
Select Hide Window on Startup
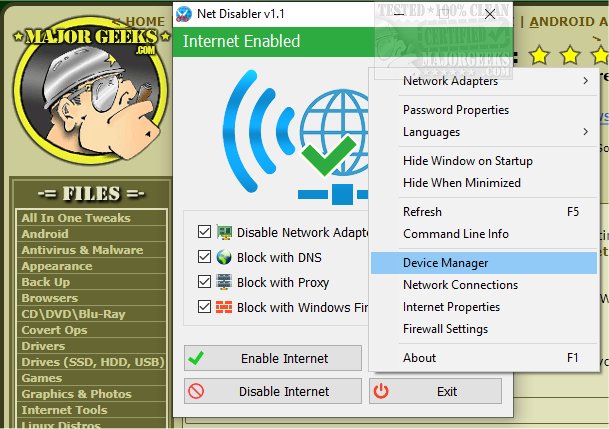484,161
